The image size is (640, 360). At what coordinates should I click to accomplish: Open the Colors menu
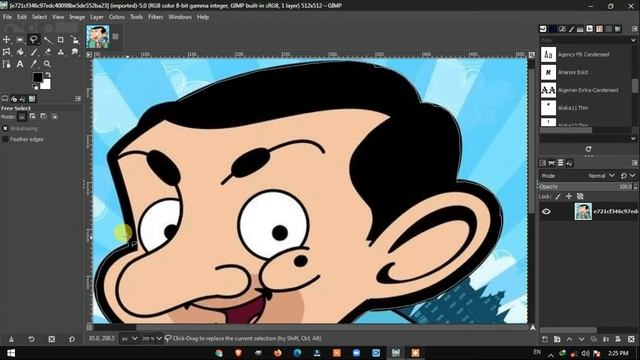coord(116,17)
